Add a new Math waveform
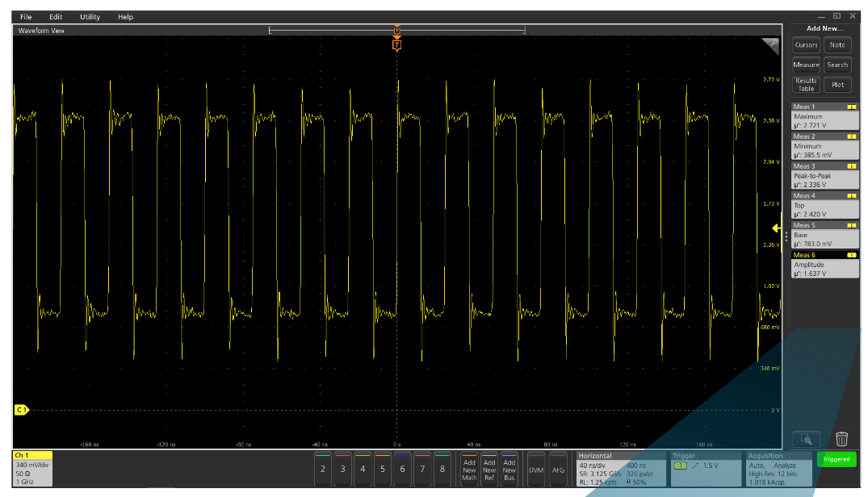868x497 pixels. pos(469,469)
